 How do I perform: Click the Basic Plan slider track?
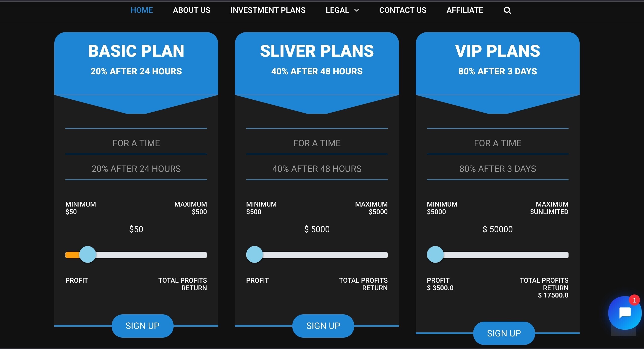(136, 255)
